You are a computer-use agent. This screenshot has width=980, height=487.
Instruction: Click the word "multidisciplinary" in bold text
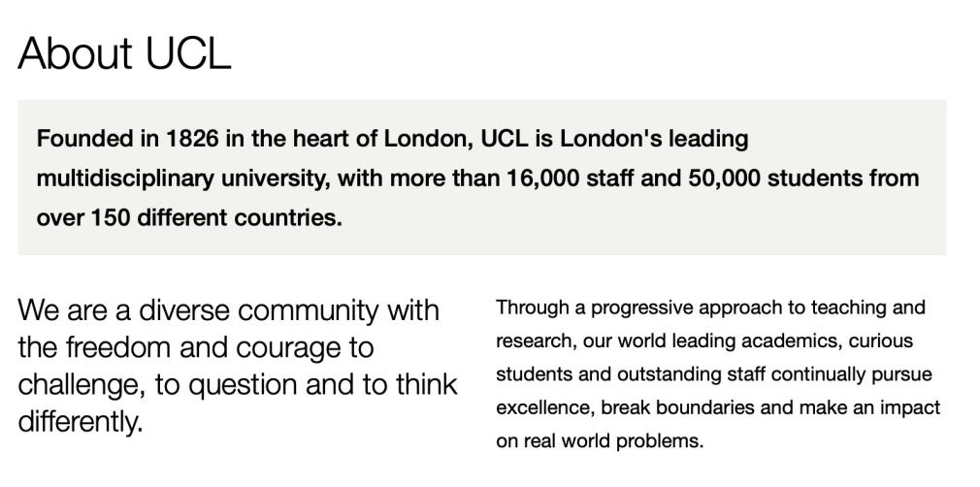pos(124,179)
